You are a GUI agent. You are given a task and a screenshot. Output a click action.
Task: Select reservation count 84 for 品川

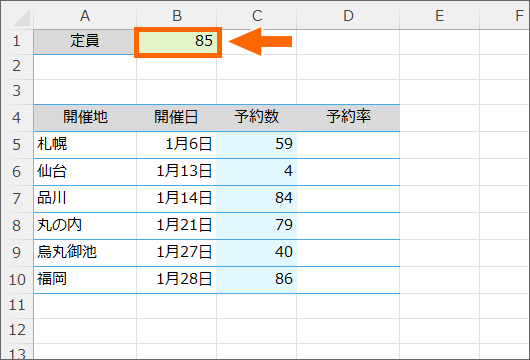(257, 199)
